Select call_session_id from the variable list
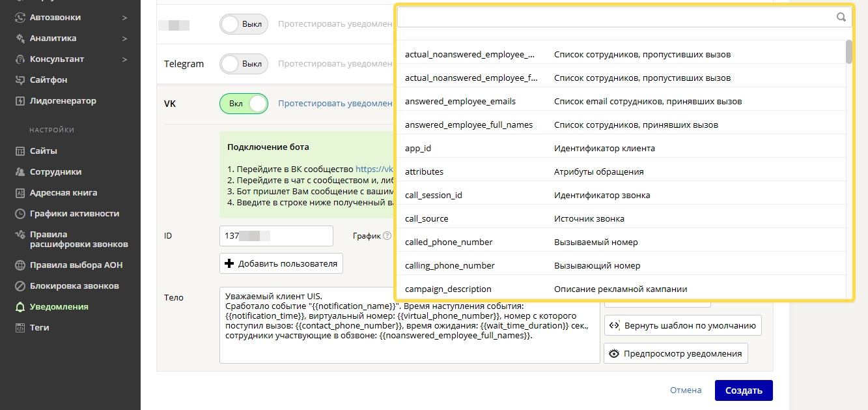The image size is (868, 410). pos(621,195)
